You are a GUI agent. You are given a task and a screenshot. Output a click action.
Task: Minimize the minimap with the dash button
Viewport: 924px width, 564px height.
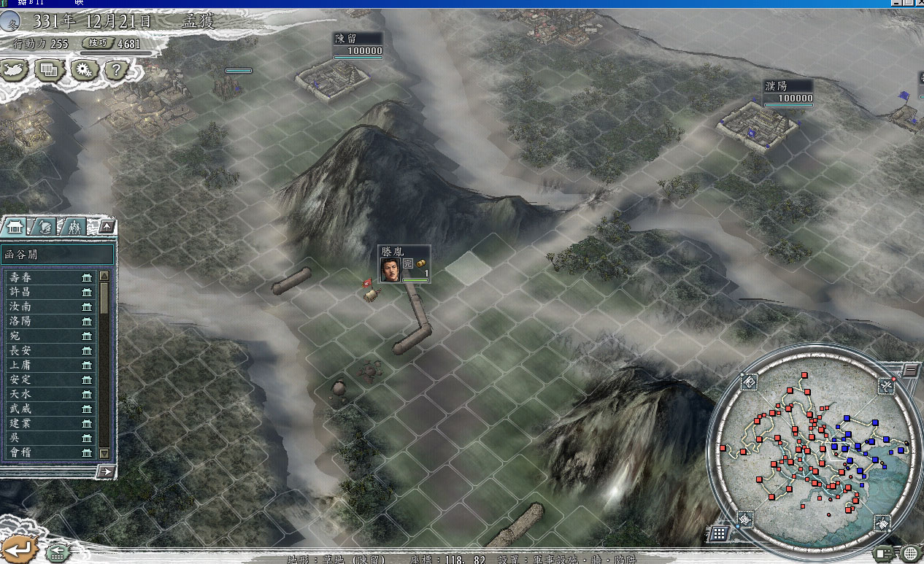click(x=911, y=370)
